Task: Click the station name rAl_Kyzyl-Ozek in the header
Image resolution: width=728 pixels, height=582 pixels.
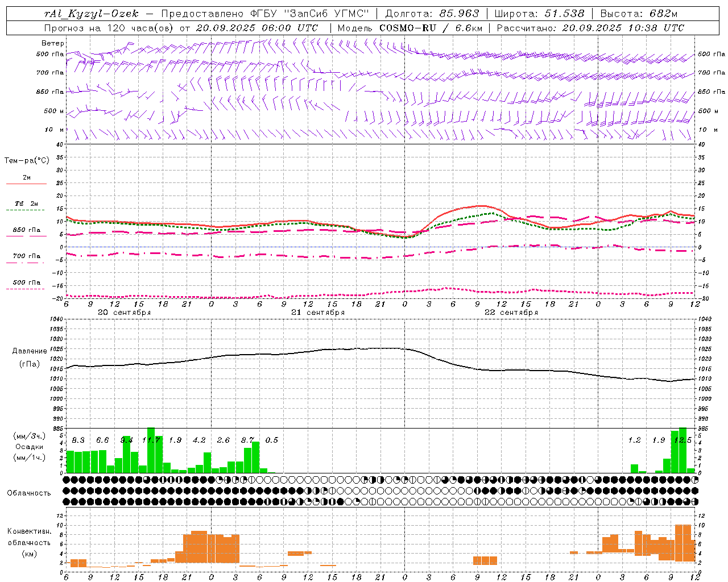Action: (91, 14)
